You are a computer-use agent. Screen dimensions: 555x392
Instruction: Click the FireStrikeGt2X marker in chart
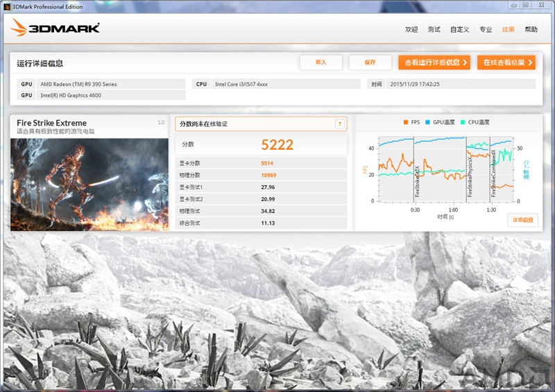[x=417, y=181]
